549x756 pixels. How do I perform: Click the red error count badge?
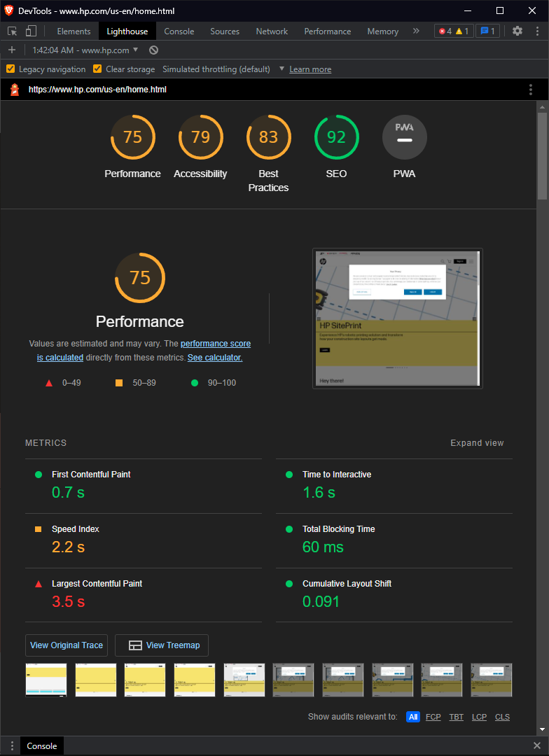[x=445, y=31]
